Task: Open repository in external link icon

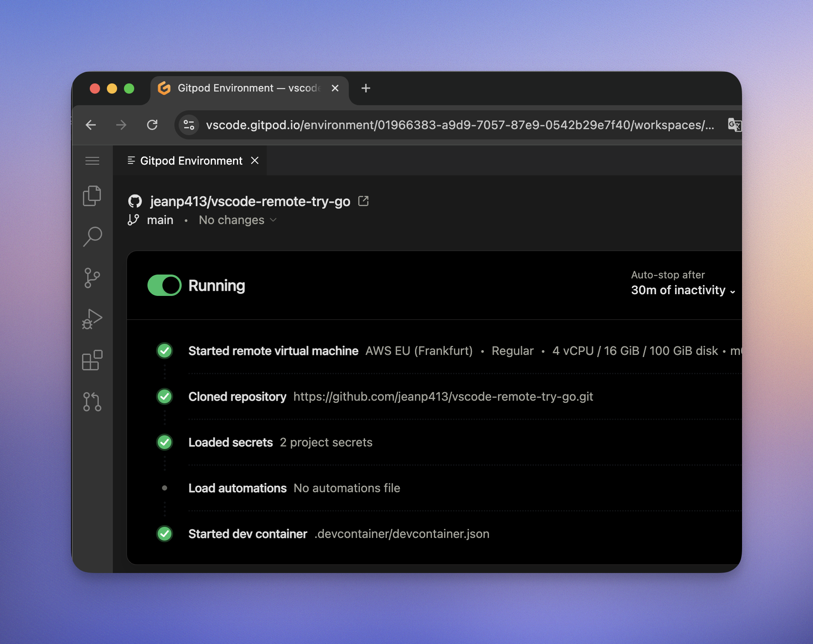Action: click(x=363, y=201)
